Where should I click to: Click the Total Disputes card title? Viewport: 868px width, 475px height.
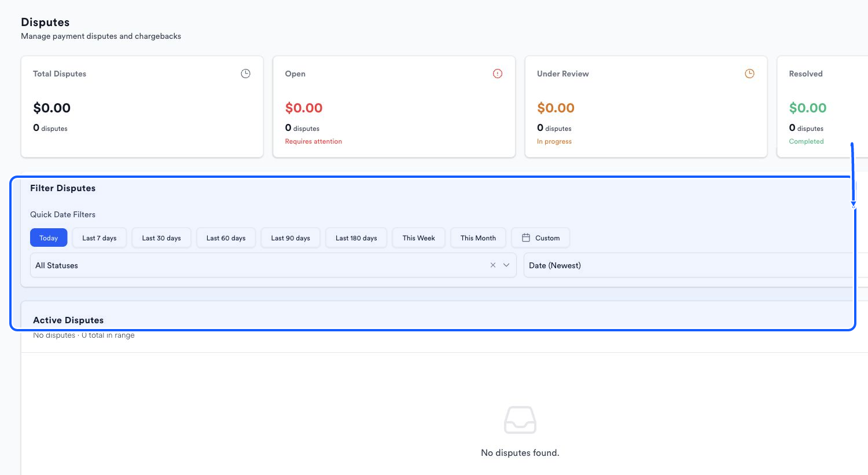click(60, 74)
